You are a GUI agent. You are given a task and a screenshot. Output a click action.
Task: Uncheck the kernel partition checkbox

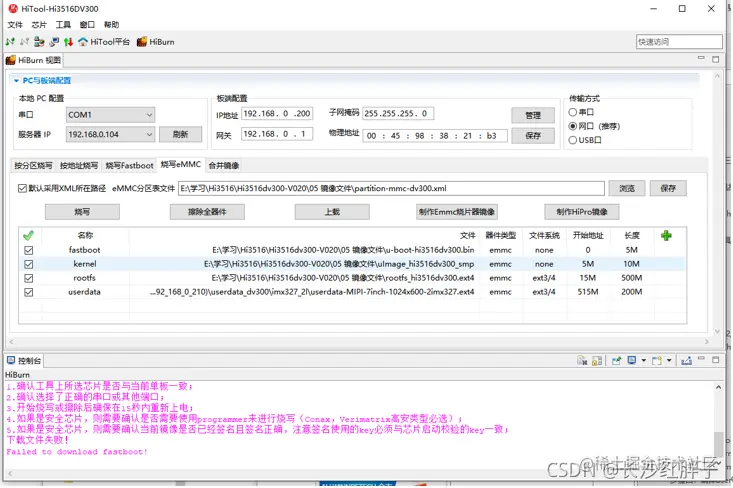(29, 264)
